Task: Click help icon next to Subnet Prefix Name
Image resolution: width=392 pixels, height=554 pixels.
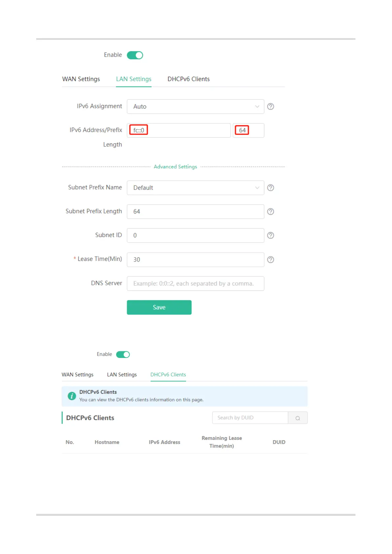Action: pyautogui.click(x=271, y=188)
